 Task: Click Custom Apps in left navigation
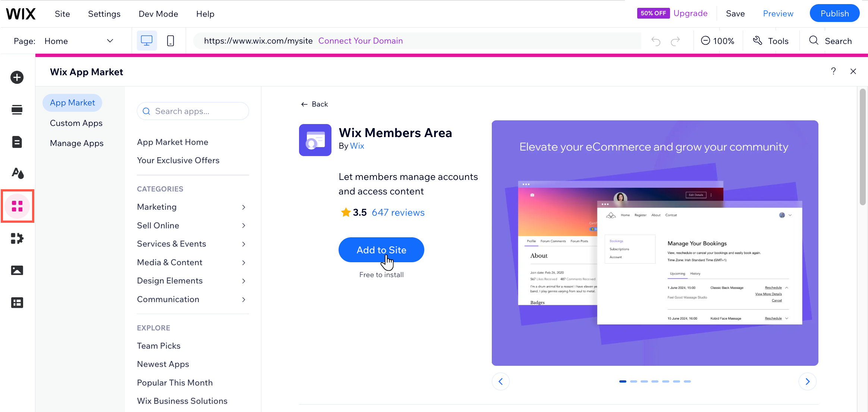[x=76, y=123]
